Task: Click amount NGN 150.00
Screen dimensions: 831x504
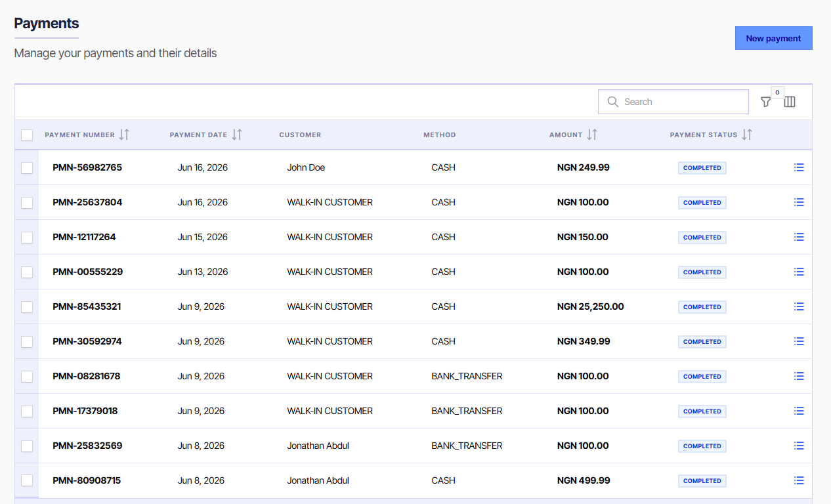Action: point(582,237)
